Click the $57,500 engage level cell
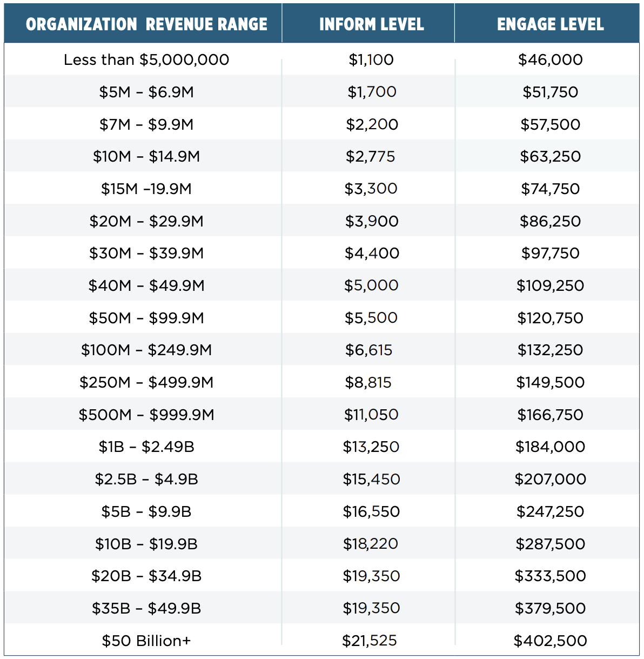The width and height of the screenshot is (644, 659). point(551,124)
